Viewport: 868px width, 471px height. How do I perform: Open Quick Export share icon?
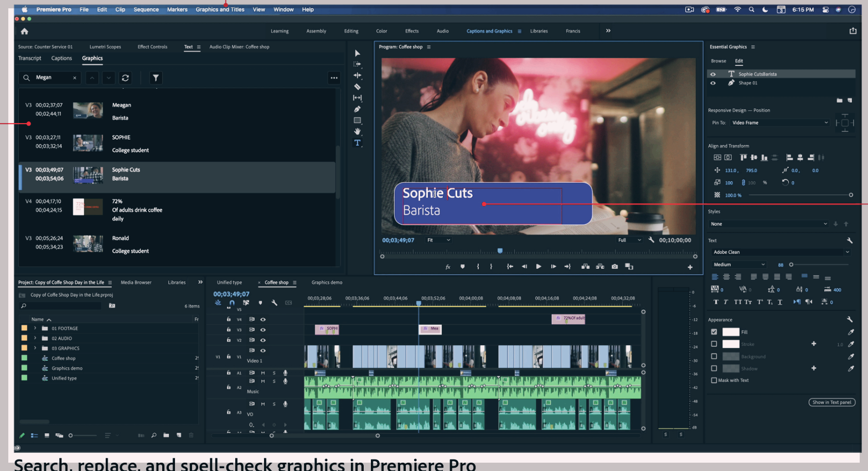(853, 31)
